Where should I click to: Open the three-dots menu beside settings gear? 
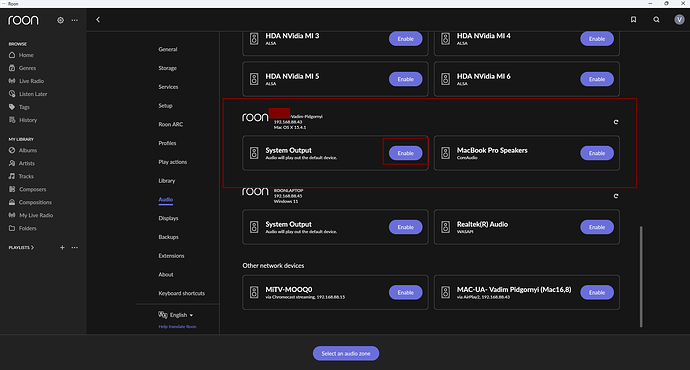click(x=75, y=20)
